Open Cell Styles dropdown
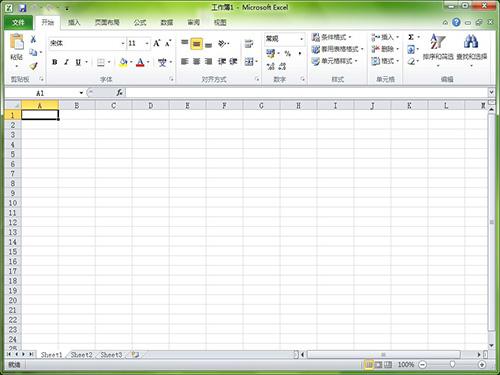This screenshot has height=375, width=500. point(335,61)
